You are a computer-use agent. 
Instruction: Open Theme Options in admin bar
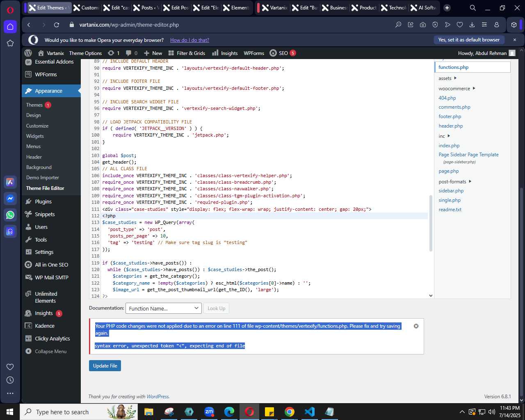(85, 53)
